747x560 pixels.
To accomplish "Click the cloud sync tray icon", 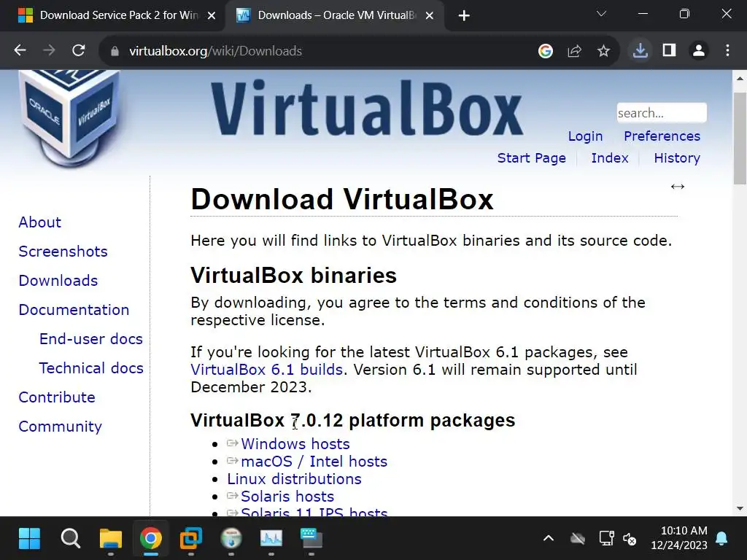I will click(578, 539).
